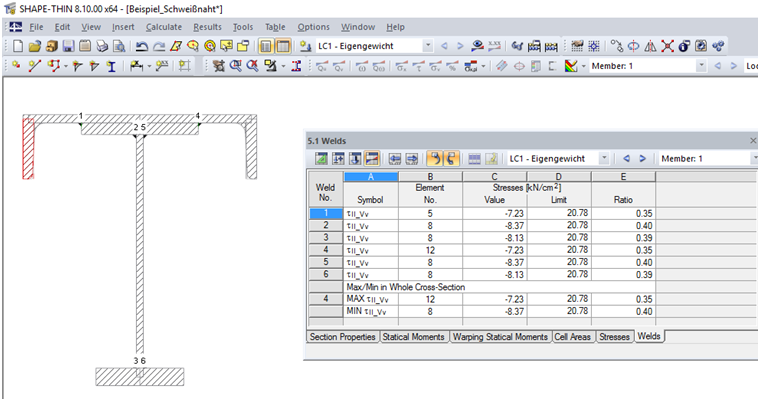Open the Member: 1 dropdown in Welds panel
Image resolution: width=760 pixels, height=399 pixels.
(x=755, y=159)
